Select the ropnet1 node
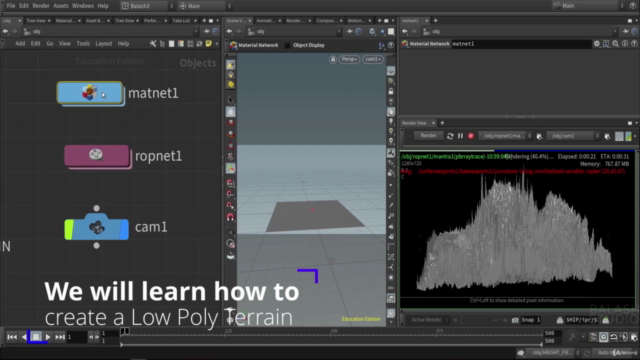 pyautogui.click(x=96, y=156)
